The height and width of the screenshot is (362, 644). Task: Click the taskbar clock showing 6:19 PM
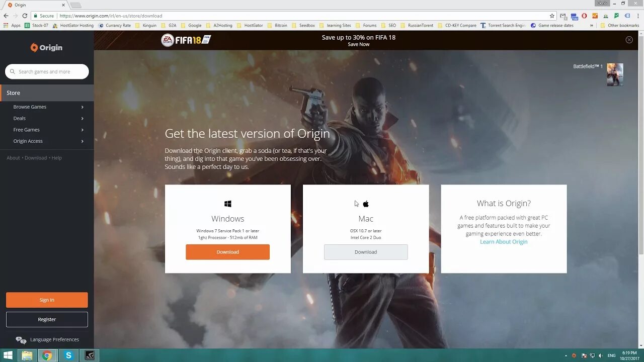(x=629, y=355)
